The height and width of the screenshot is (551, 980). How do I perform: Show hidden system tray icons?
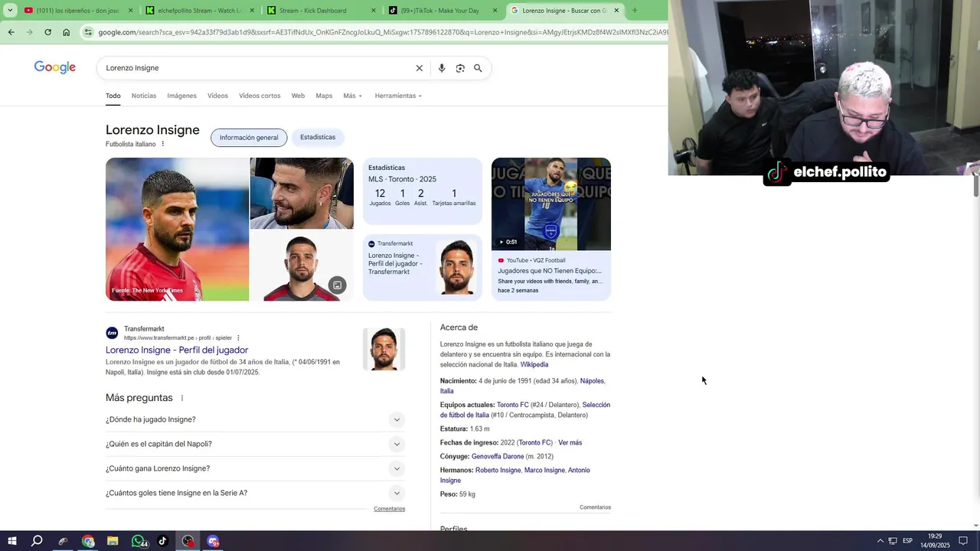[x=880, y=541]
